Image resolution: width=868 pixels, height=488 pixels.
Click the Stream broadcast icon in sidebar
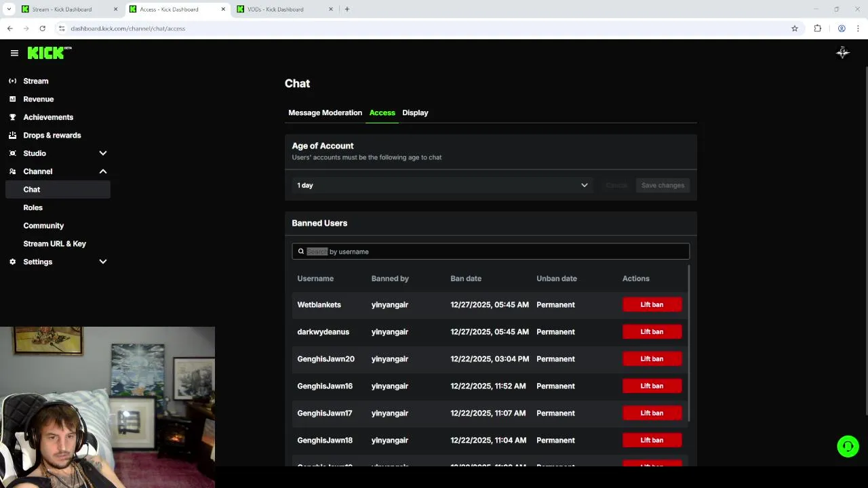click(x=12, y=81)
